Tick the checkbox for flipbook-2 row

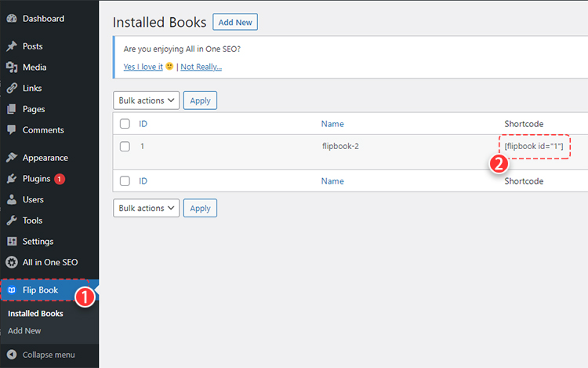pyautogui.click(x=125, y=146)
